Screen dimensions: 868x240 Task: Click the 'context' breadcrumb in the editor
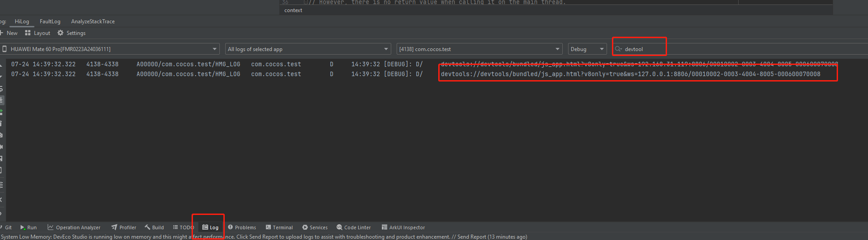click(293, 10)
